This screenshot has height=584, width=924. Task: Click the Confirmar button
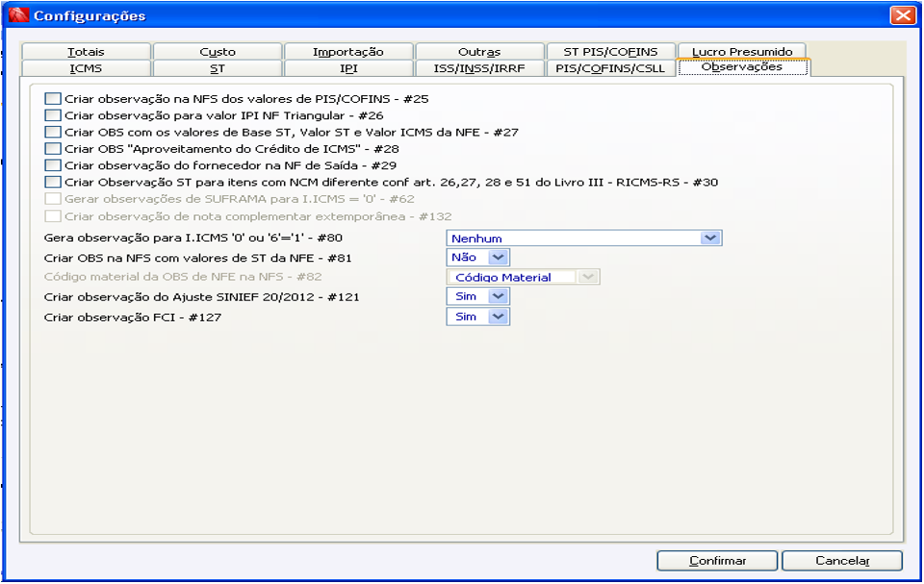pyautogui.click(x=717, y=560)
